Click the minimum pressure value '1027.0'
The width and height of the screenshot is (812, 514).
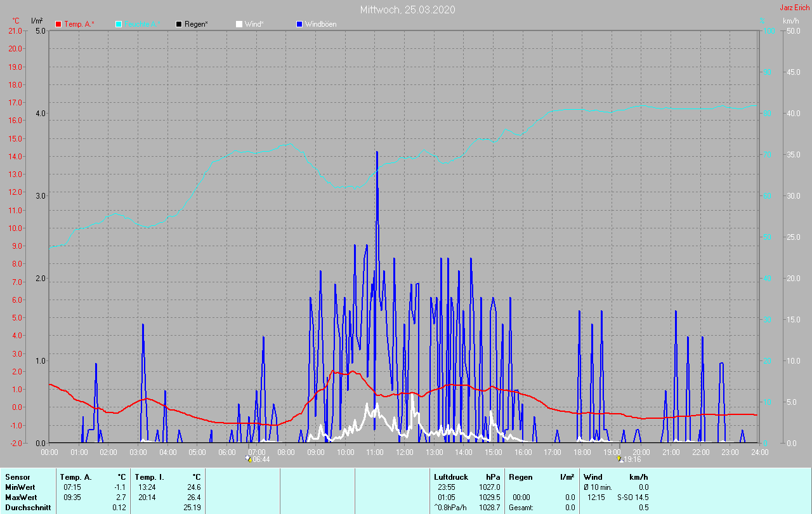pyautogui.click(x=489, y=487)
